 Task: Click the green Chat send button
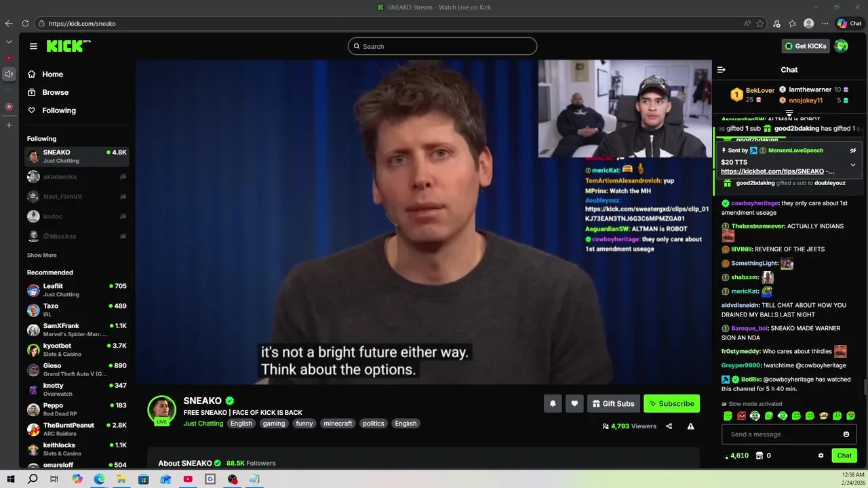click(844, 455)
